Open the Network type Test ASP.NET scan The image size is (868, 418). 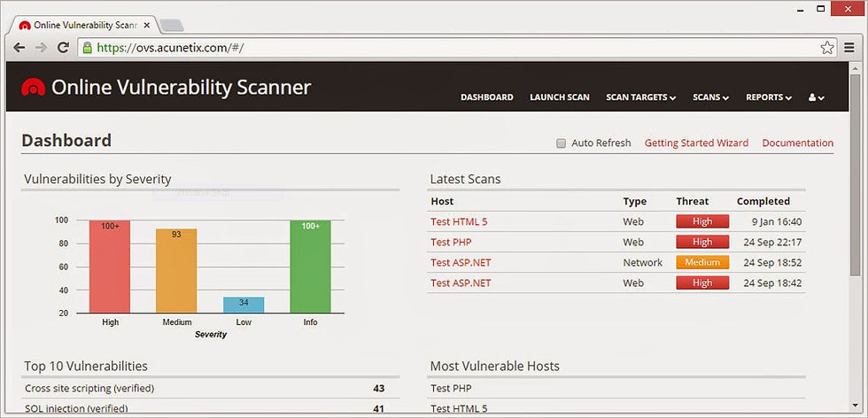click(x=461, y=262)
